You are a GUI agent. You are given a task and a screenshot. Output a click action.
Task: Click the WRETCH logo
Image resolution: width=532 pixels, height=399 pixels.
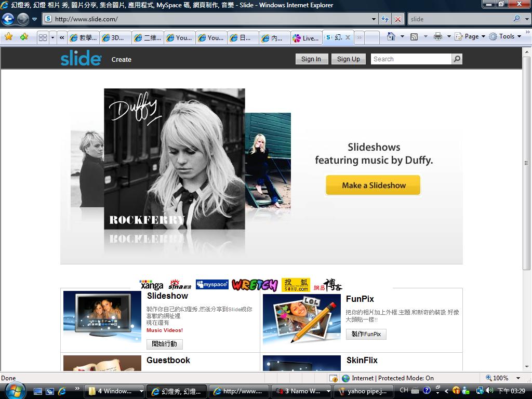pos(255,285)
